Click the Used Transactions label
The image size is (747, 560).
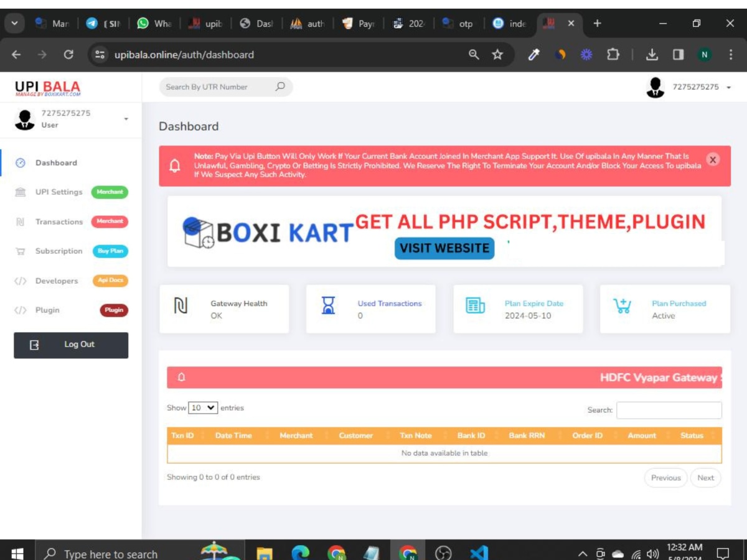click(390, 304)
